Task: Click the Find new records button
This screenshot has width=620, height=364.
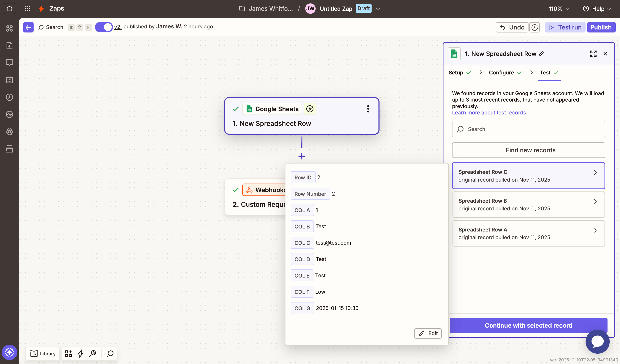Action: click(x=529, y=150)
